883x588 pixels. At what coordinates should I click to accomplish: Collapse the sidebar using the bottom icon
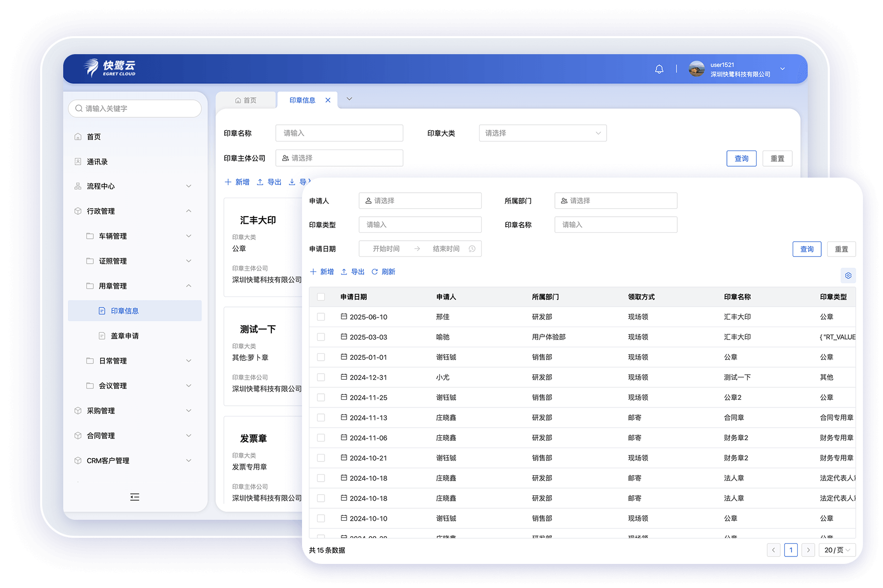[x=134, y=497]
